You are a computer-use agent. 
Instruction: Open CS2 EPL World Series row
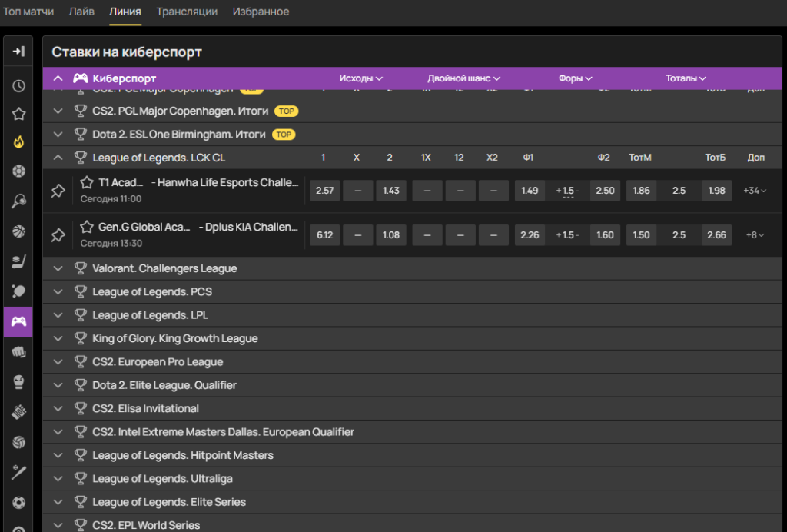[x=412, y=524]
